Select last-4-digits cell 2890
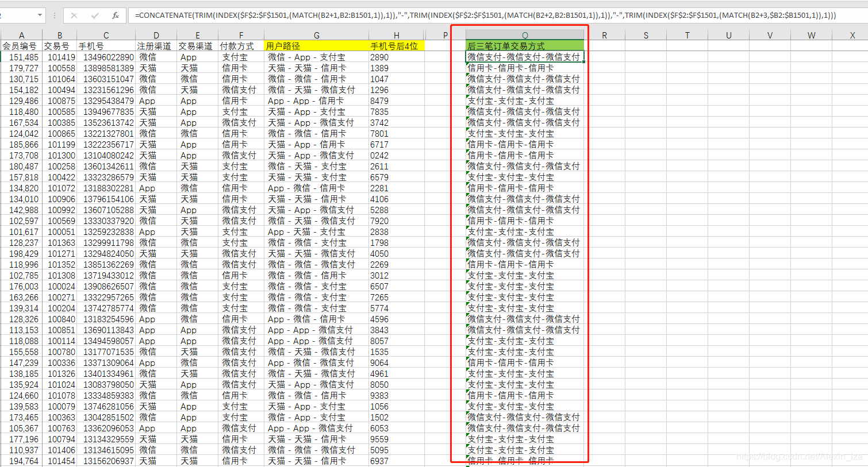Image resolution: width=868 pixels, height=467 pixels. [x=397, y=57]
